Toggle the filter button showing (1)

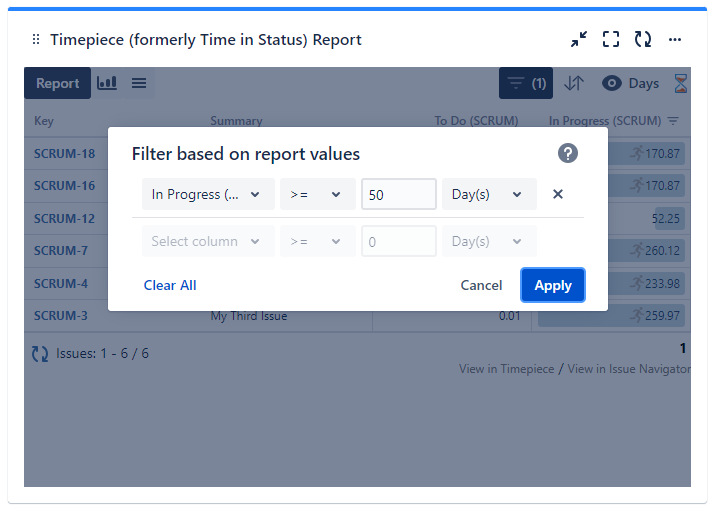[526, 83]
